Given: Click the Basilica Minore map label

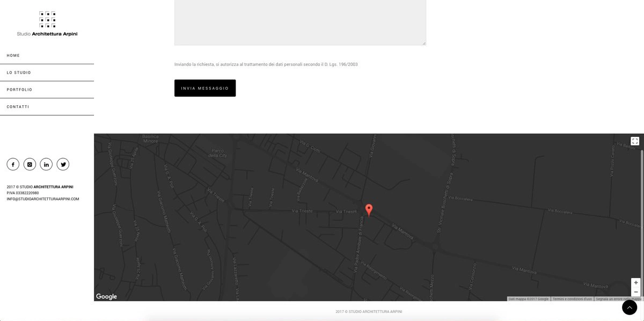Looking at the screenshot, I should point(150,139).
